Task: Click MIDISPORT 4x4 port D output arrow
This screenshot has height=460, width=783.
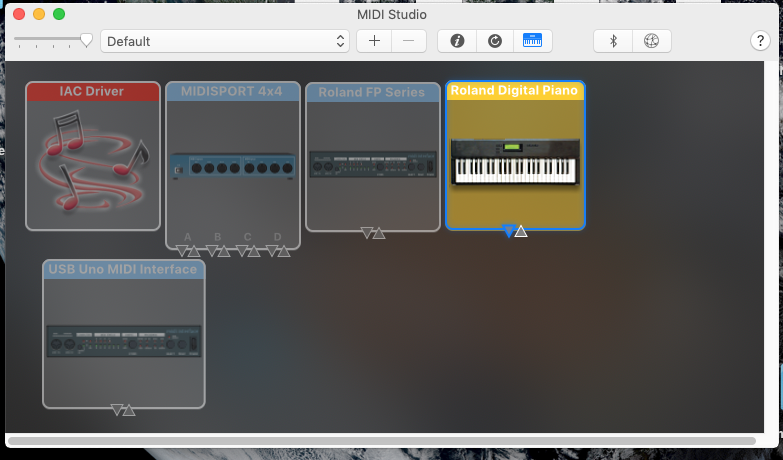Action: [284, 251]
